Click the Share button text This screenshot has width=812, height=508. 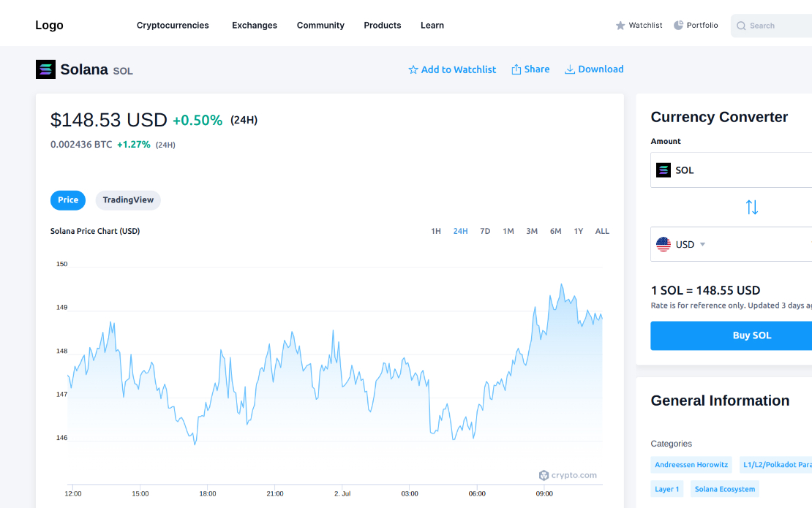pos(536,69)
